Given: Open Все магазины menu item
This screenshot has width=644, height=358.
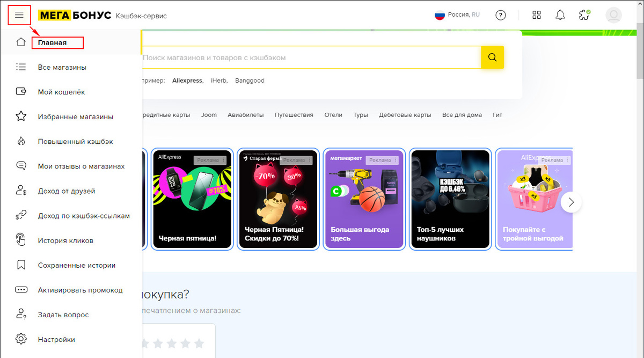Looking at the screenshot, I should click(x=62, y=67).
